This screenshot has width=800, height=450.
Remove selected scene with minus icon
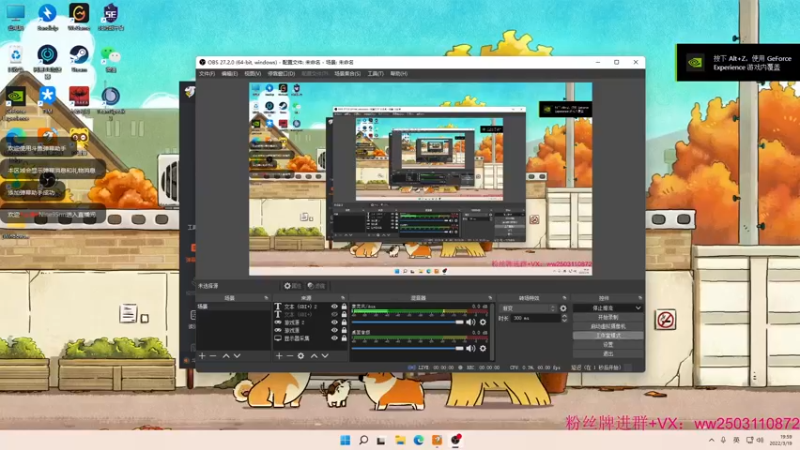(213, 356)
